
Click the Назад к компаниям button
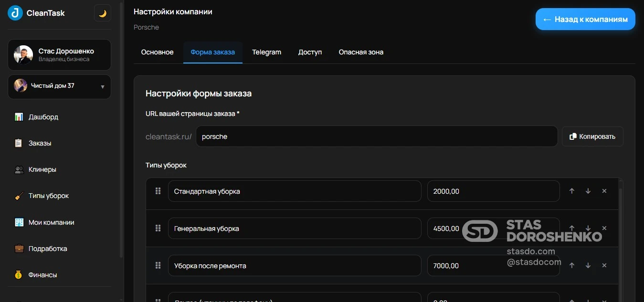(x=585, y=19)
